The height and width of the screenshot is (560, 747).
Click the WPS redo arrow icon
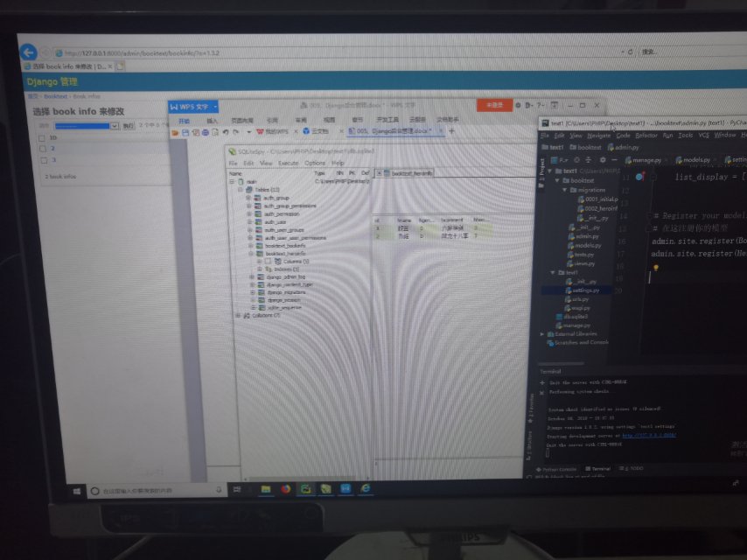coord(236,132)
